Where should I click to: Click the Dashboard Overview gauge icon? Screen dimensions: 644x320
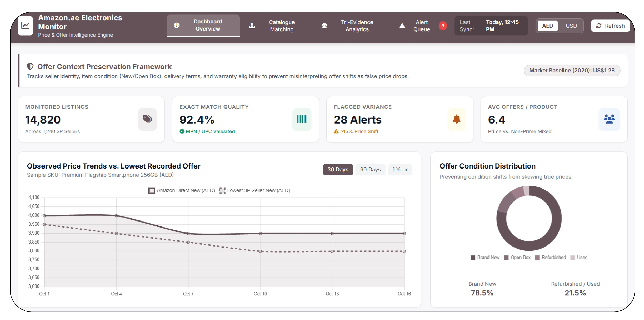(177, 25)
